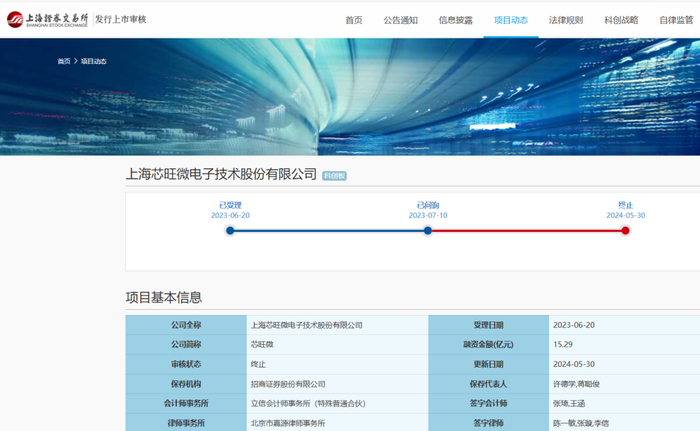Click the 已问询 timeline dot
This screenshot has width=700, height=431.
click(x=428, y=230)
